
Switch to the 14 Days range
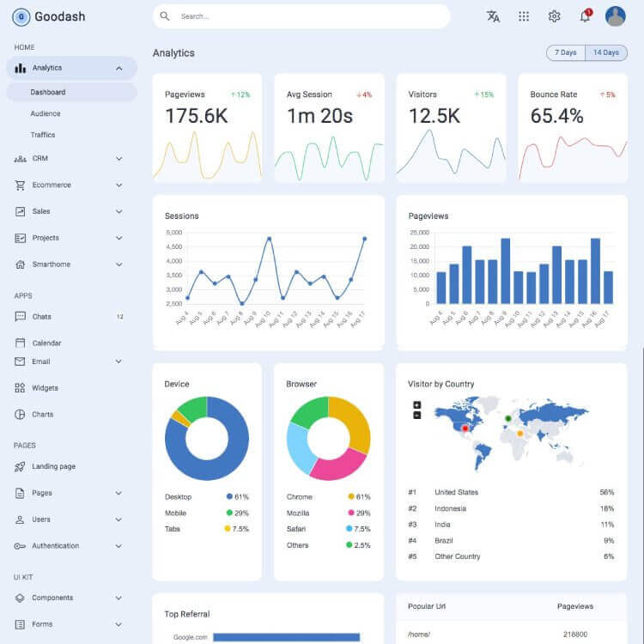(606, 52)
